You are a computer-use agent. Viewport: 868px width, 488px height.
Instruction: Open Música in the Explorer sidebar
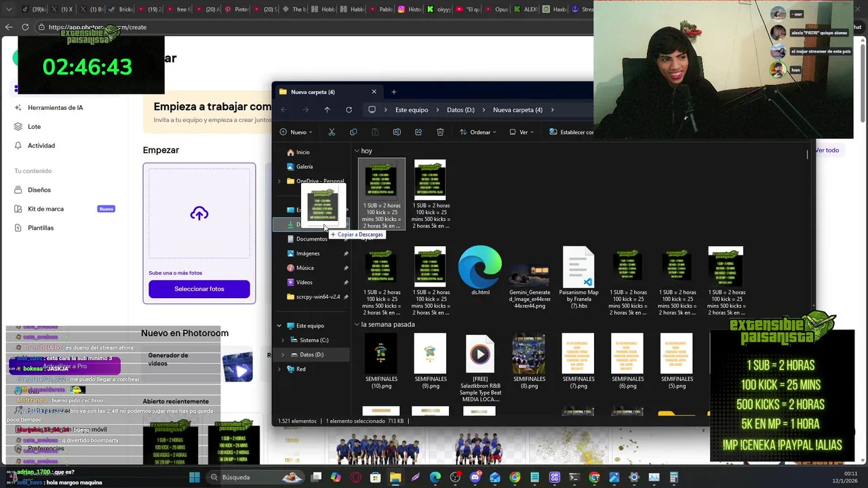(305, 268)
